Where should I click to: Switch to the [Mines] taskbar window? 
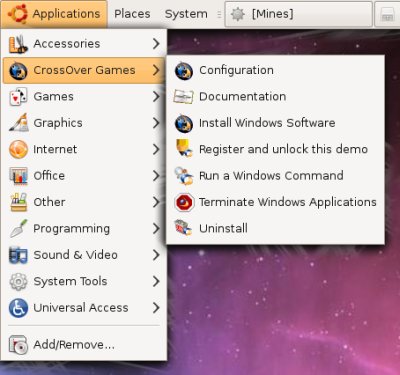click(x=299, y=14)
